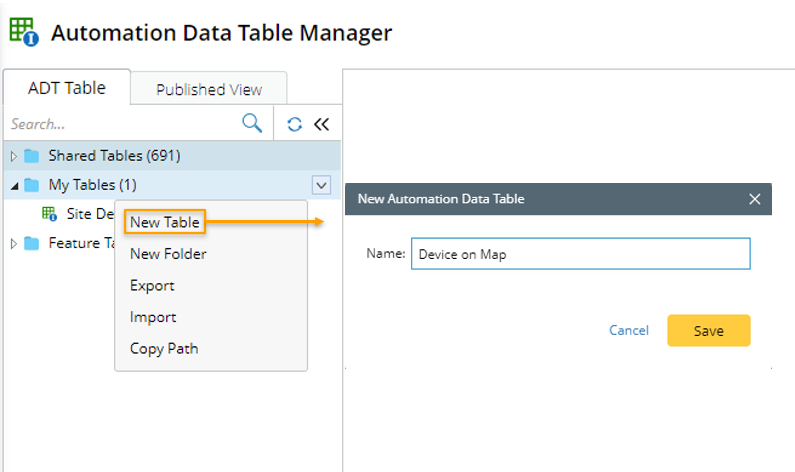Click the Feature Tables folder icon
Image resolution: width=795 pixels, height=472 pixels.
click(32, 243)
